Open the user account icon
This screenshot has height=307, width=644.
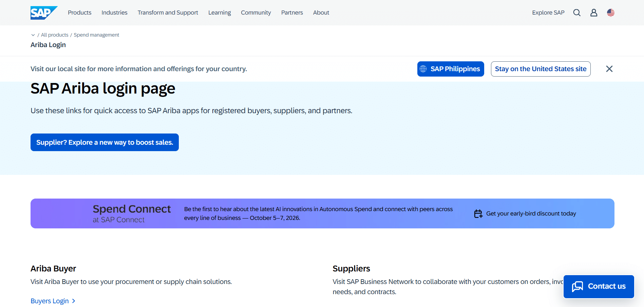coord(594,13)
